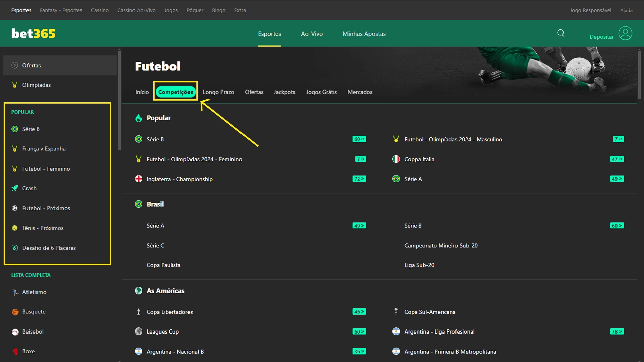Click the Boxe boxing glove icon
This screenshot has width=644, height=362.
pos(15,352)
